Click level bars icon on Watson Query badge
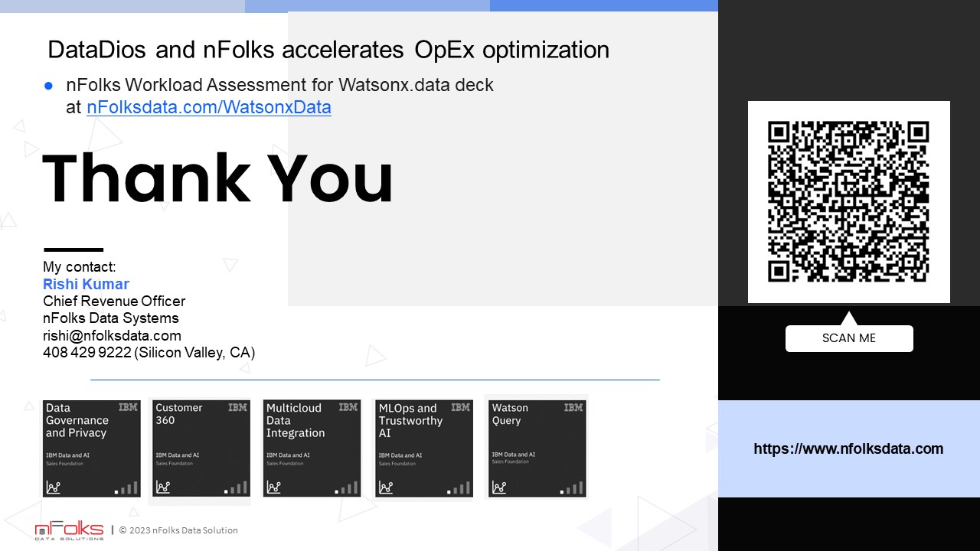The image size is (980, 551). [x=571, y=487]
